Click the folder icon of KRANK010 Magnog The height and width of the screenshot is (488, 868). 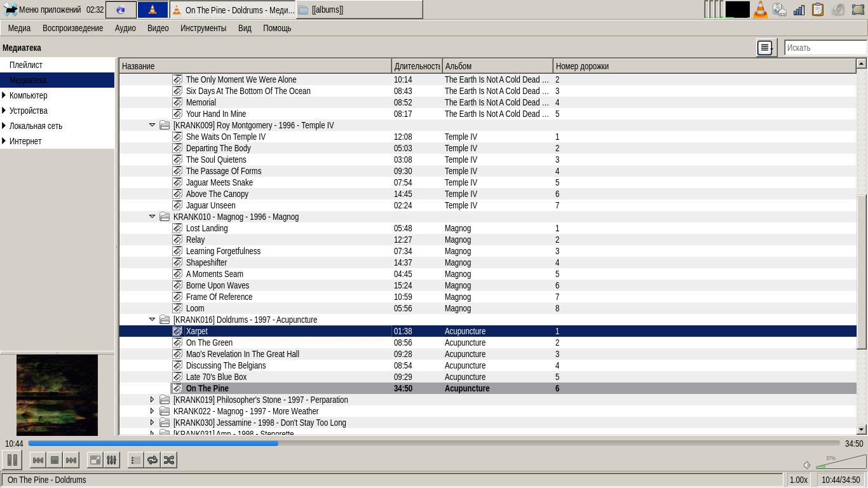[x=165, y=217]
